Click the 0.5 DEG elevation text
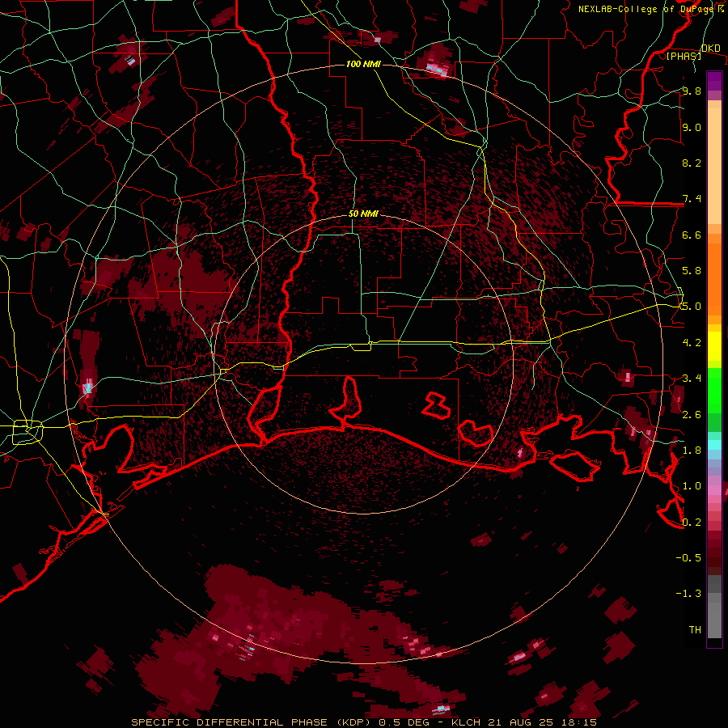Image resolution: width=728 pixels, height=728 pixels. 403,722
